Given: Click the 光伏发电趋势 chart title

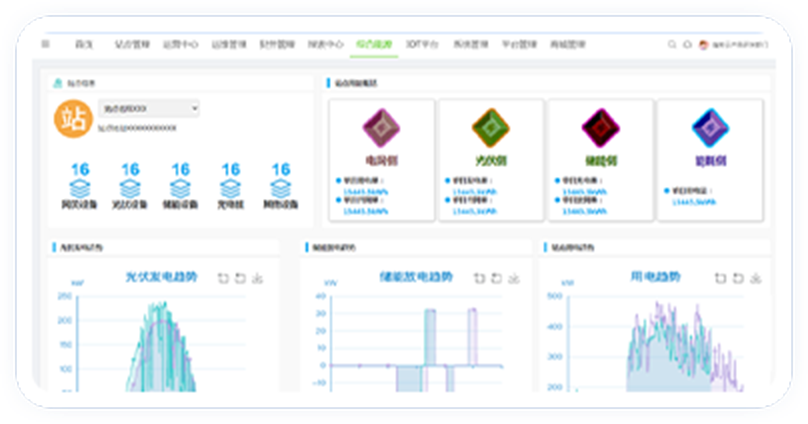Looking at the screenshot, I should pos(161,277).
